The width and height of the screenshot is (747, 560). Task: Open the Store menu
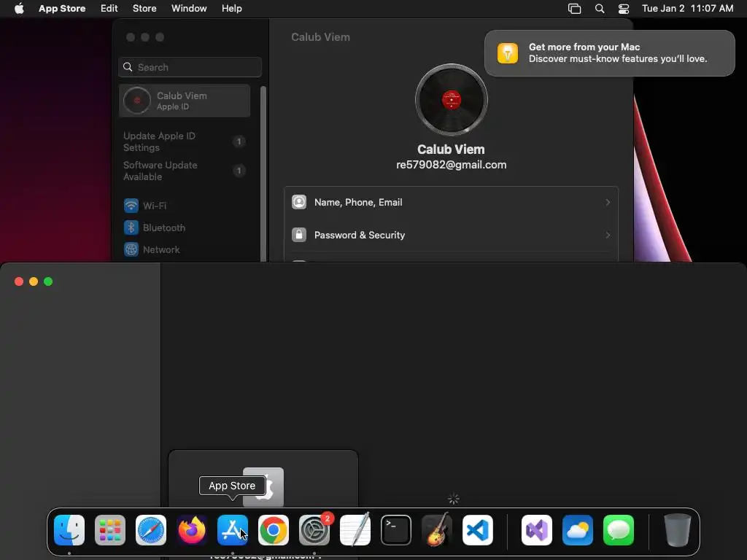pos(144,9)
